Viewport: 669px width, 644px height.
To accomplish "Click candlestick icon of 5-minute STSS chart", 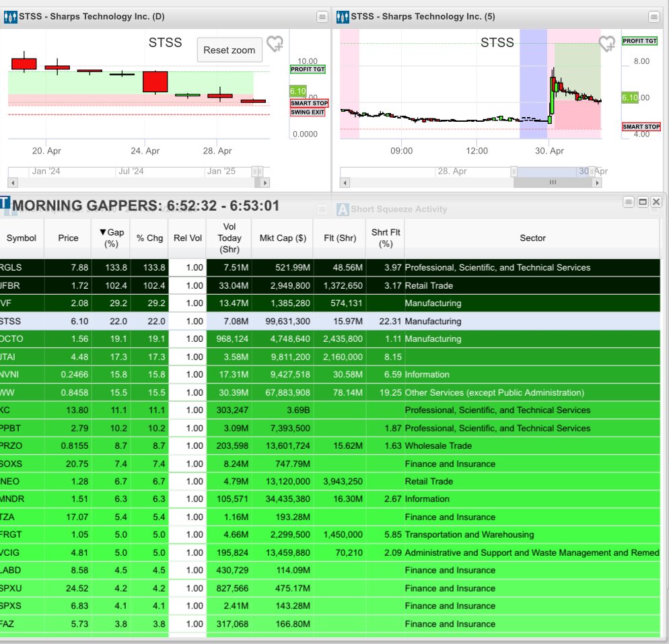I will coord(342,17).
